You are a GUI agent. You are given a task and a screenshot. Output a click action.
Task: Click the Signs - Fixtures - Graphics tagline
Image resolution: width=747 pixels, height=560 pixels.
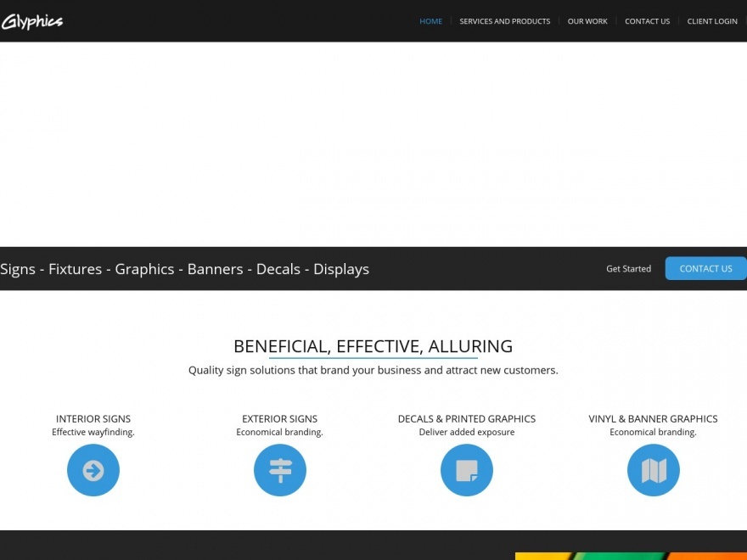pos(184,269)
